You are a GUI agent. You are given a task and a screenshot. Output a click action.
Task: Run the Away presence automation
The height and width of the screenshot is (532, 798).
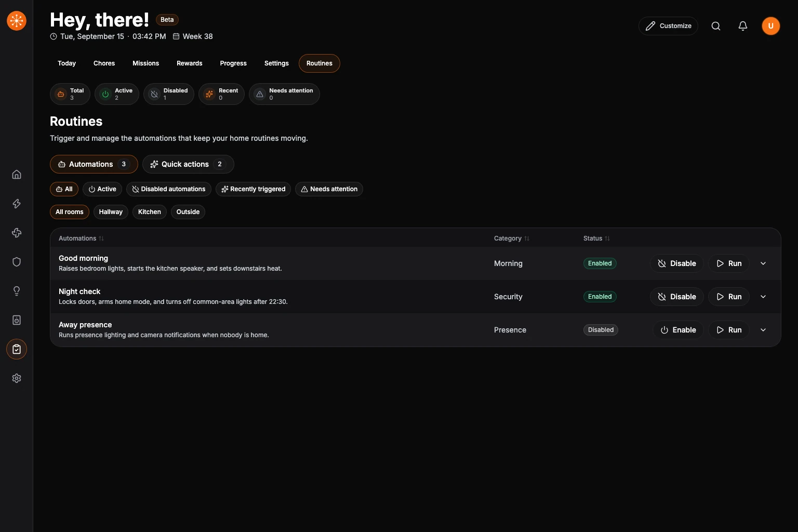(729, 330)
